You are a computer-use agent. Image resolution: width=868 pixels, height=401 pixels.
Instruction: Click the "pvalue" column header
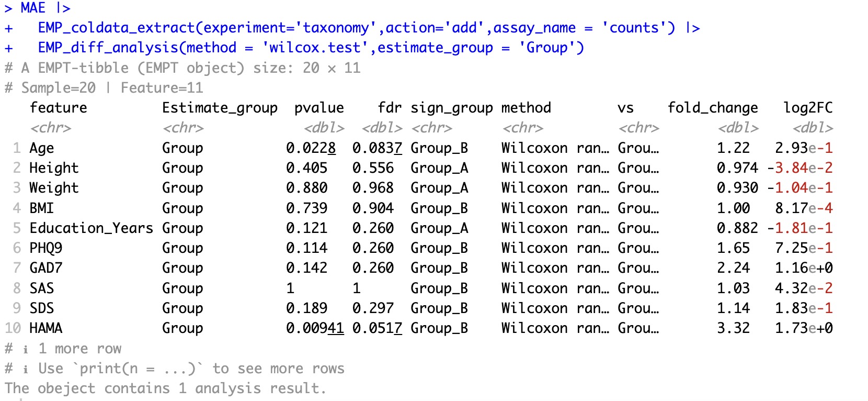coord(319,108)
